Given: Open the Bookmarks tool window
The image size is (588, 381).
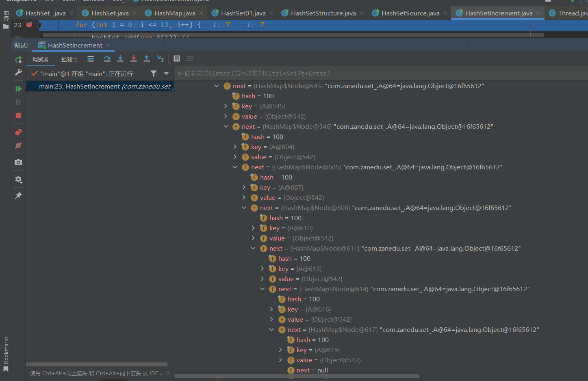Looking at the screenshot, I should (x=6, y=353).
